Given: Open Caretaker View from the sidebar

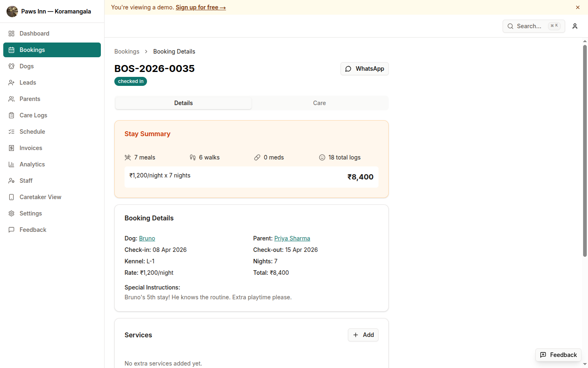Looking at the screenshot, I should (x=12, y=197).
